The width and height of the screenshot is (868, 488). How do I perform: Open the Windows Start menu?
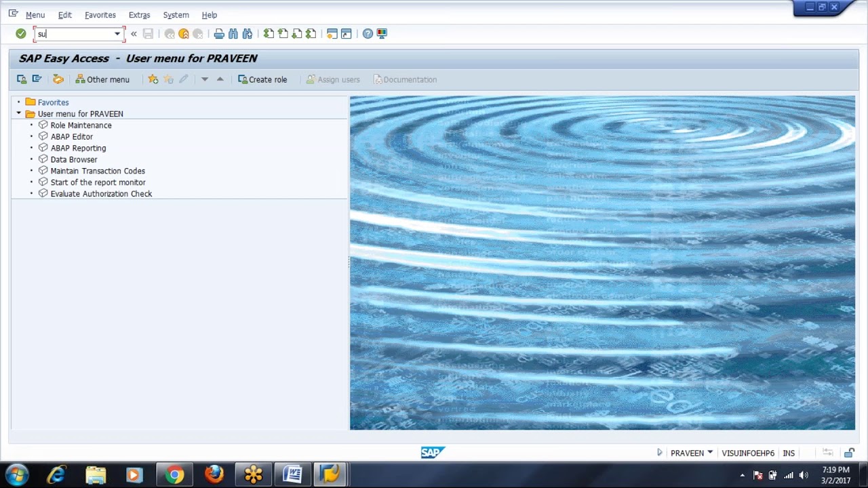click(17, 475)
